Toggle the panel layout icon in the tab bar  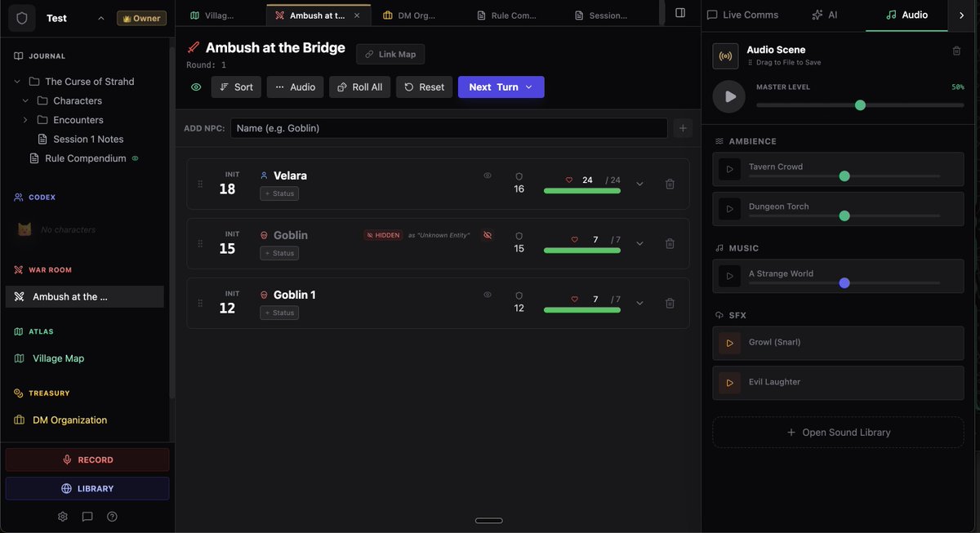point(680,13)
